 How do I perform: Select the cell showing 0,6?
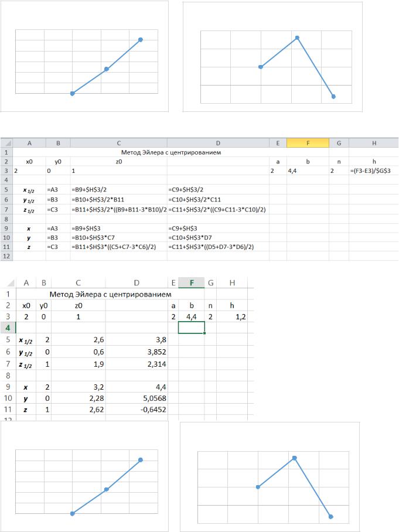pos(79,352)
